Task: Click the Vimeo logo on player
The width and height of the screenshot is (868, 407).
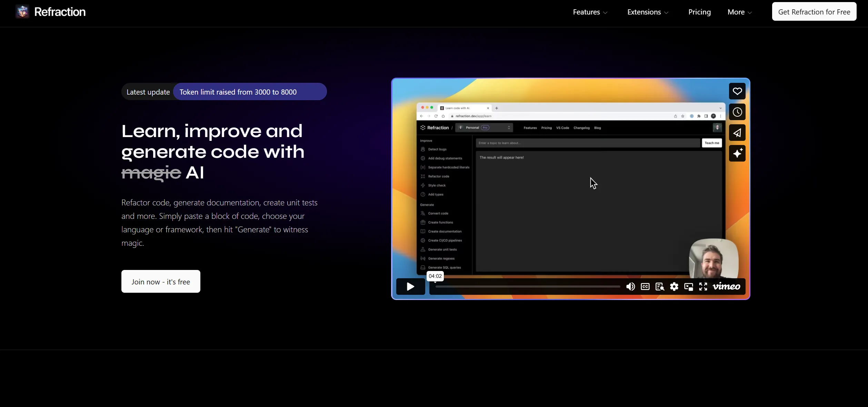Action: pos(726,287)
